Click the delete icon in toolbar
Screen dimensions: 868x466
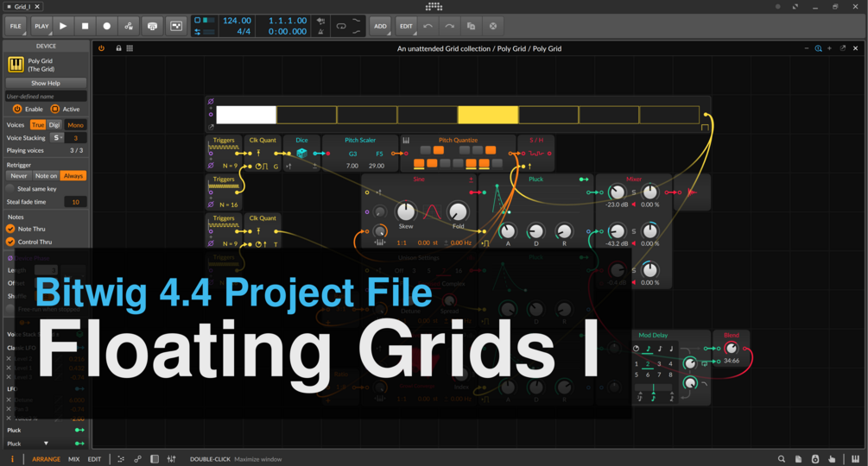(492, 26)
